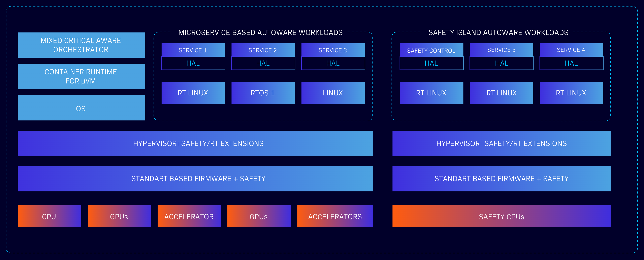Click the OS block

tap(81, 108)
